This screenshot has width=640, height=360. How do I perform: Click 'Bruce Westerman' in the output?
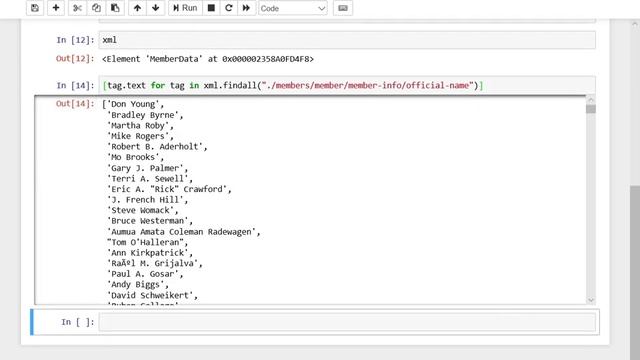coord(147,221)
